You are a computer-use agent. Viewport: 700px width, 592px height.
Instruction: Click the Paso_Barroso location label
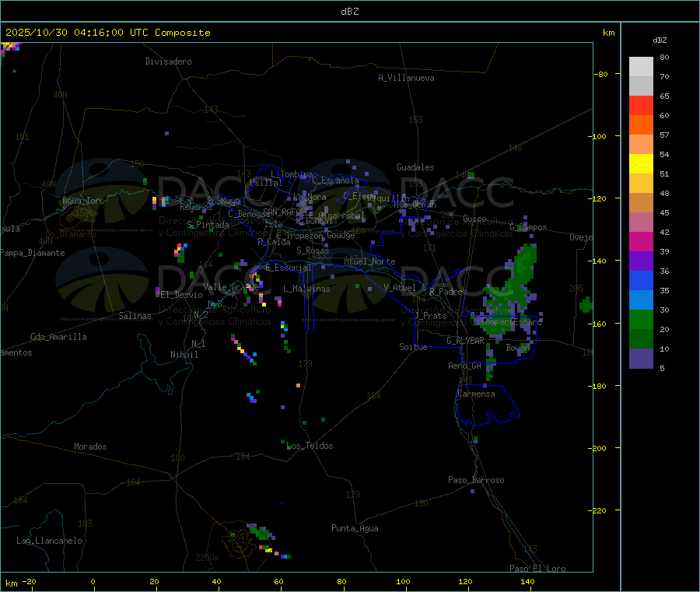pyautogui.click(x=476, y=480)
